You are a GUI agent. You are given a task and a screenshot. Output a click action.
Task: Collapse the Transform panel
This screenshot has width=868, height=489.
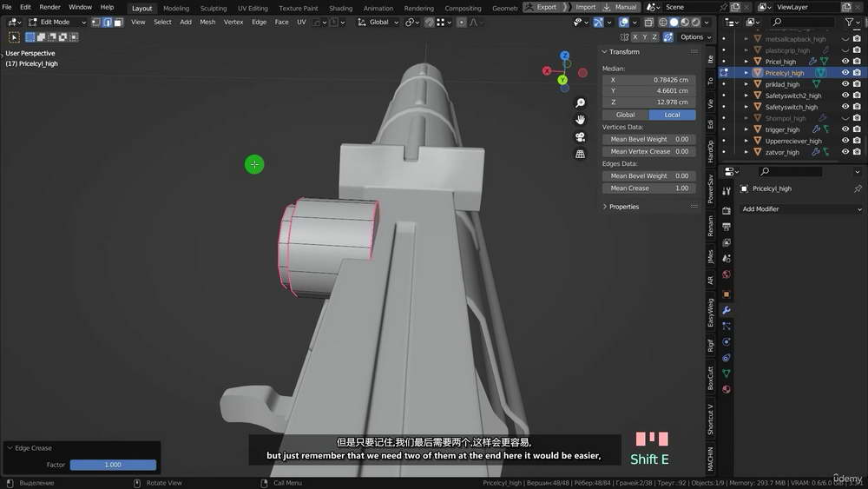click(x=604, y=51)
